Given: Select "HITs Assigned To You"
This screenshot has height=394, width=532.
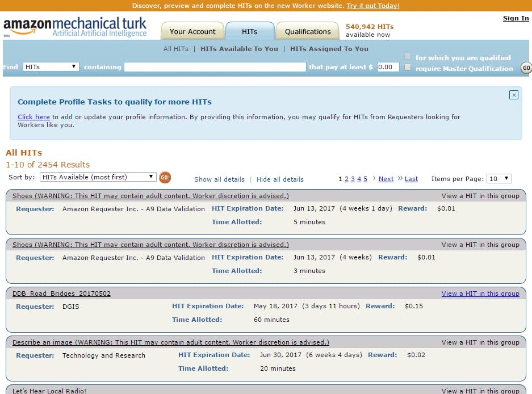Looking at the screenshot, I should [x=329, y=49].
